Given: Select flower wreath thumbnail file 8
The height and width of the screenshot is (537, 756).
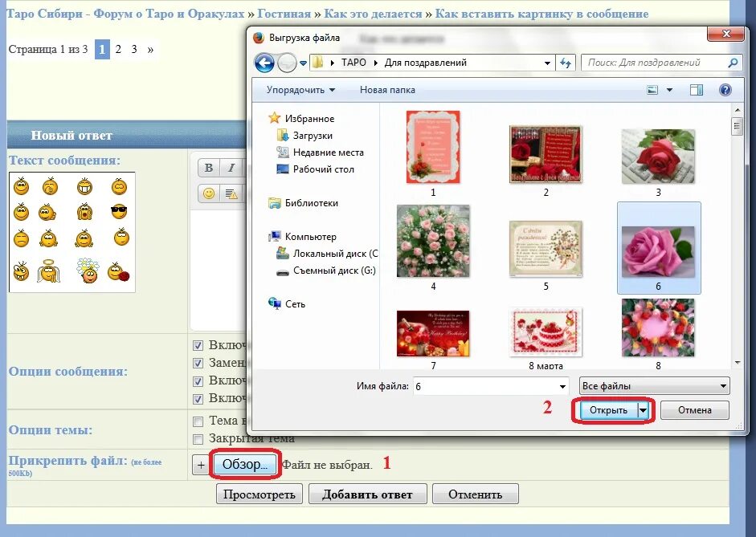Looking at the screenshot, I should coord(658,327).
